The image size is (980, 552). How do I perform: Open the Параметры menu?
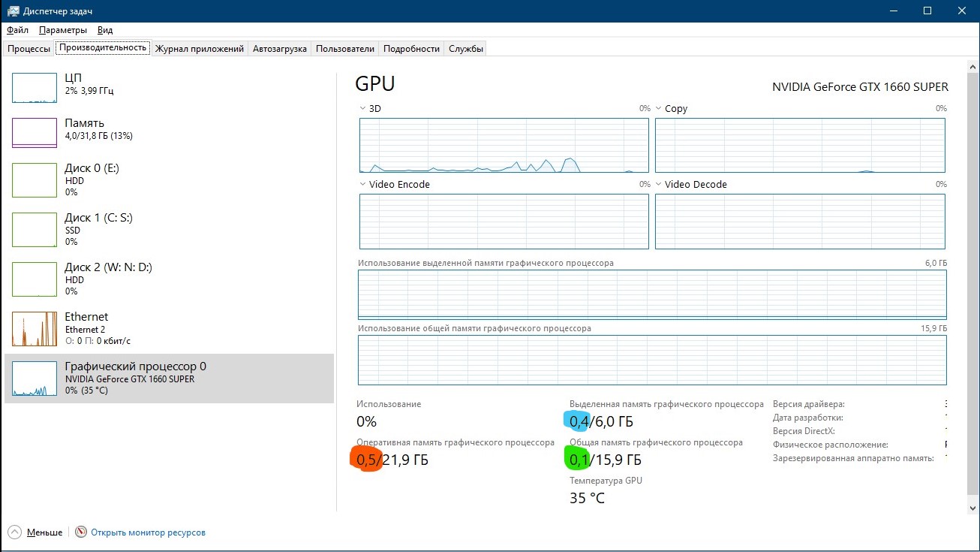(x=63, y=30)
